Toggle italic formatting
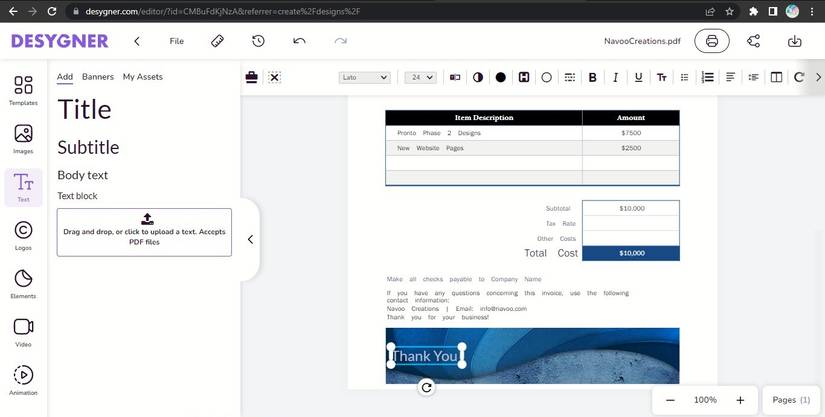The image size is (825, 417). [x=615, y=77]
